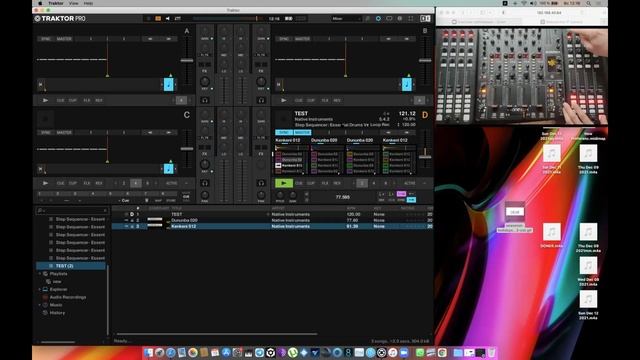Disable the blue MASTER on Deck D
640x360 pixels.
coord(302,133)
